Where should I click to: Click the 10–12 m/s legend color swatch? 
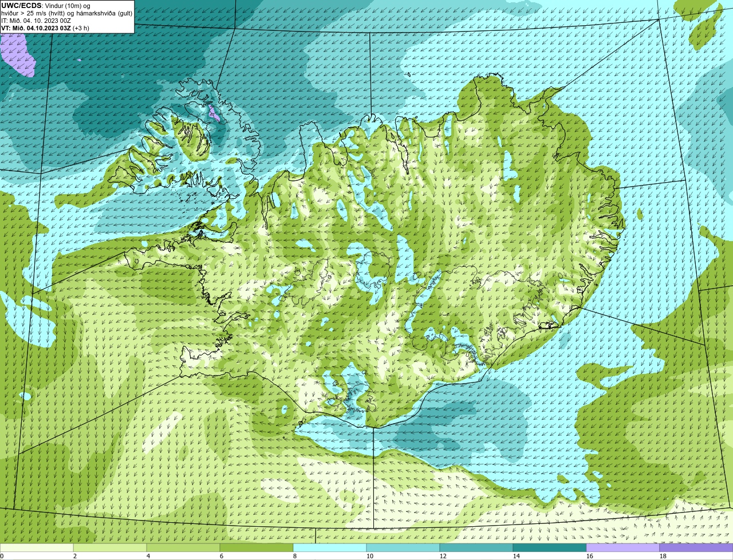tap(403, 547)
